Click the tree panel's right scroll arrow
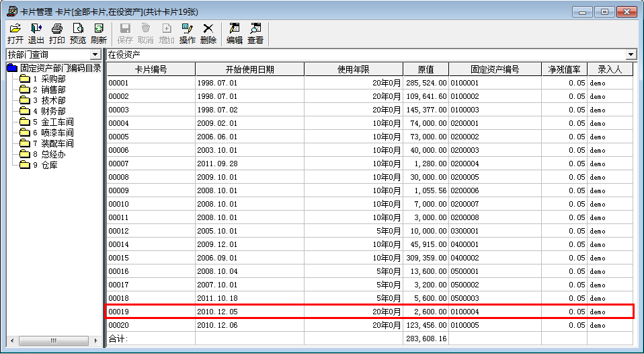644x354 pixels. click(96, 341)
